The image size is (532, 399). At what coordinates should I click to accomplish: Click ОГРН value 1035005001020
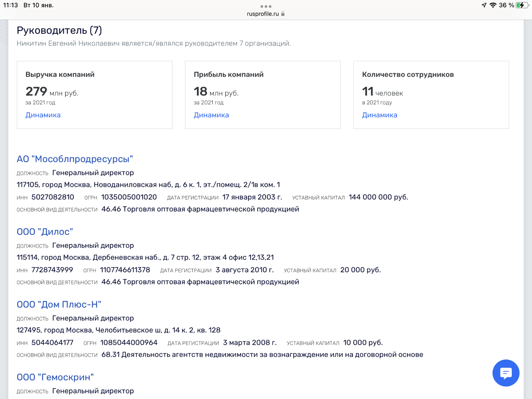point(129,197)
